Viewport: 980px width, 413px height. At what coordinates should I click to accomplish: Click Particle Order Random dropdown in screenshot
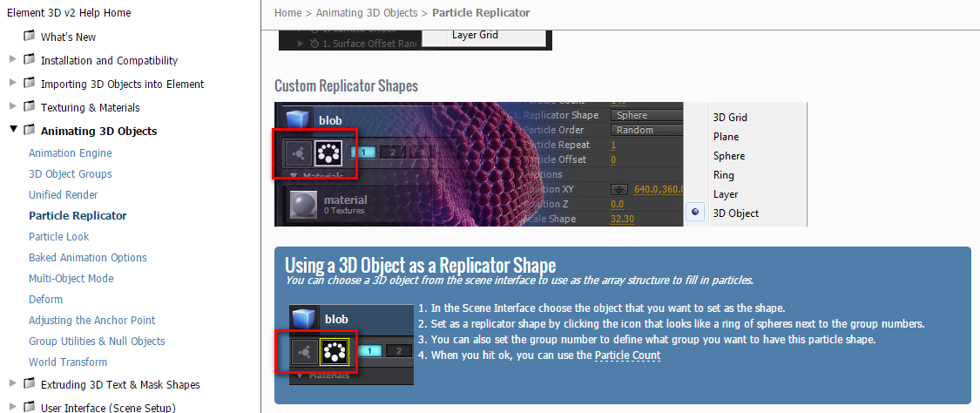(646, 130)
